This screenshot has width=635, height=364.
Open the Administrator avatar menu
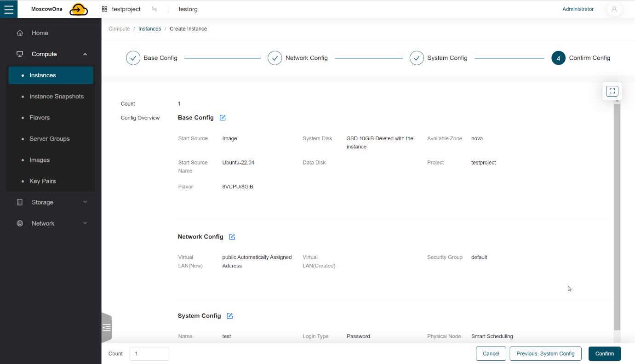coord(614,9)
